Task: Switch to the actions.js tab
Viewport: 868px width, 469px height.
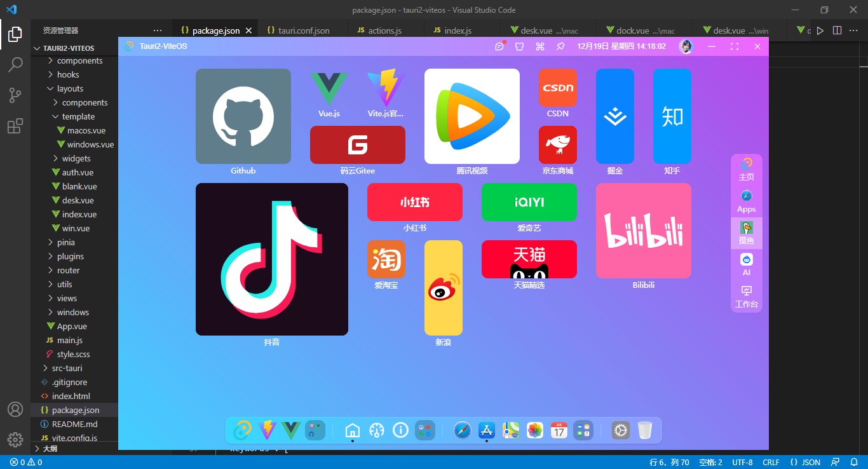Action: pyautogui.click(x=386, y=30)
